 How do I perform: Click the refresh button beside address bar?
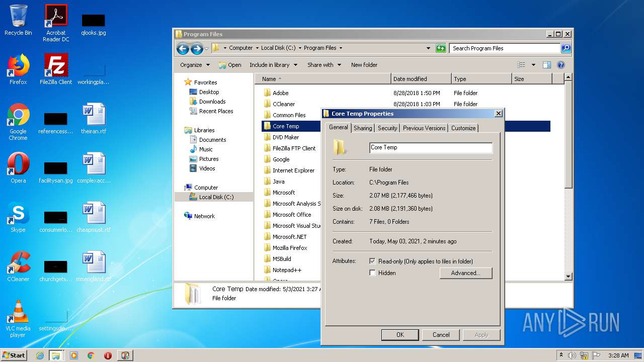tap(441, 48)
